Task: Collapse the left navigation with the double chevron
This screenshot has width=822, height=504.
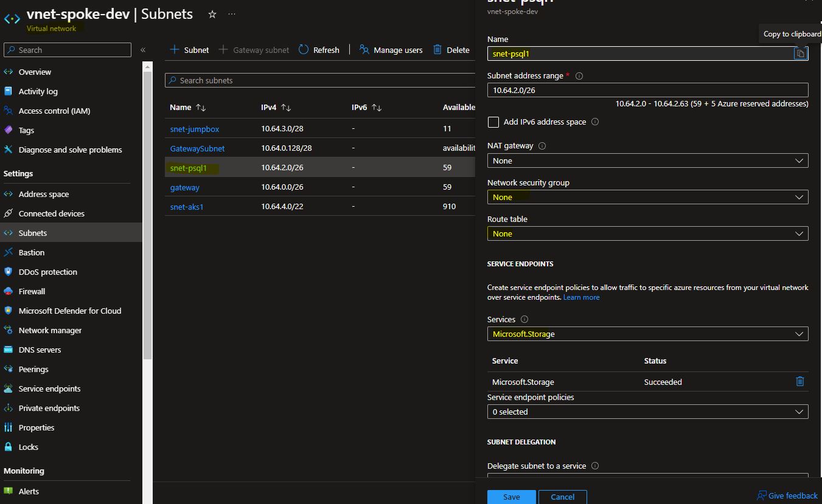Action: click(143, 50)
